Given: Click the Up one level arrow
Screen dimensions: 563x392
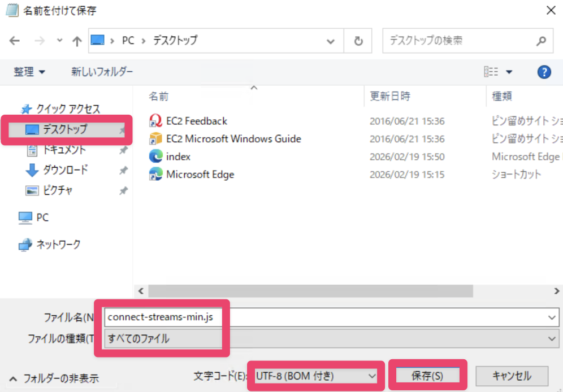Looking at the screenshot, I should point(77,41).
